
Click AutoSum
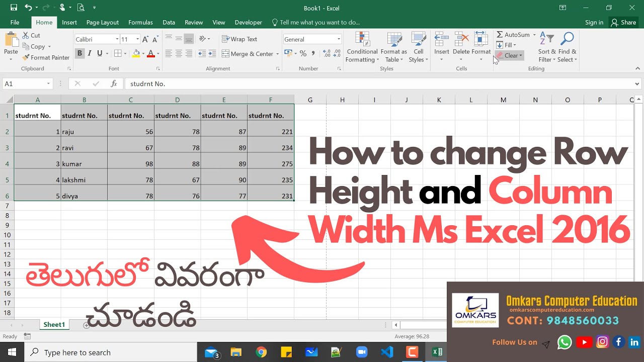[x=513, y=35]
